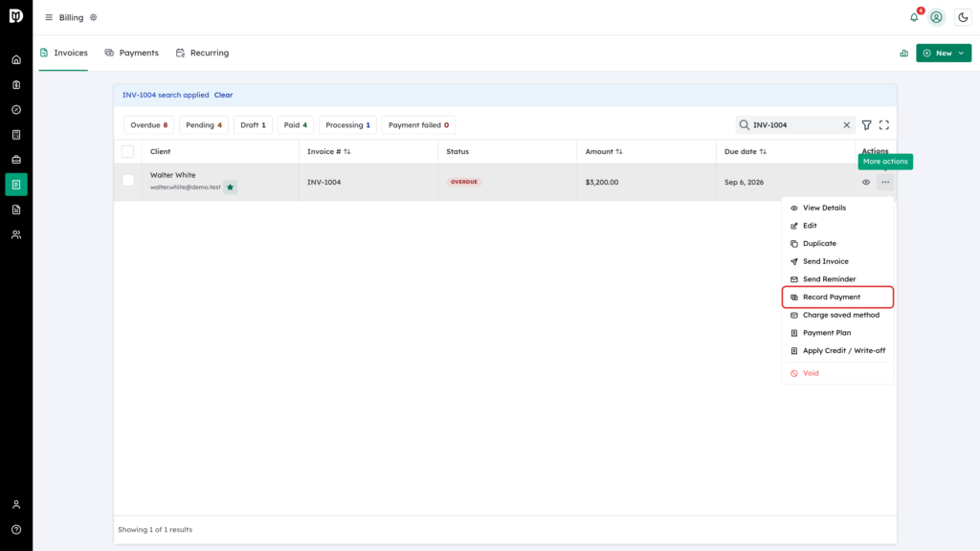Click the clipboard icon in the left sidebar
The image size is (980, 551).
pos(16,85)
